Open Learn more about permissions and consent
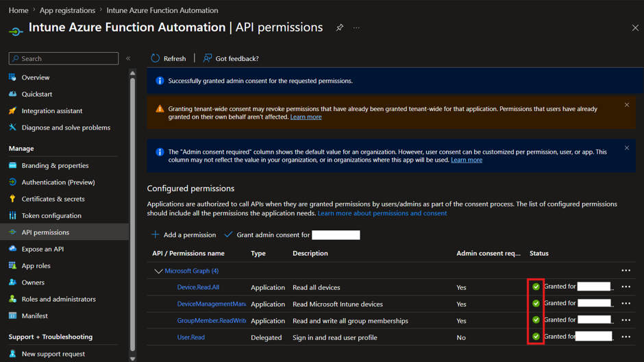 tap(382, 213)
